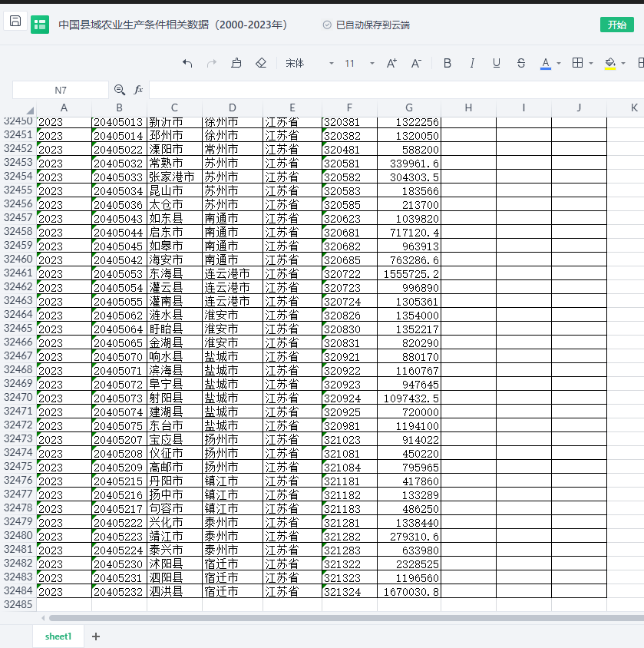
Task: Click cell containing 常州市
Action: 233,149
